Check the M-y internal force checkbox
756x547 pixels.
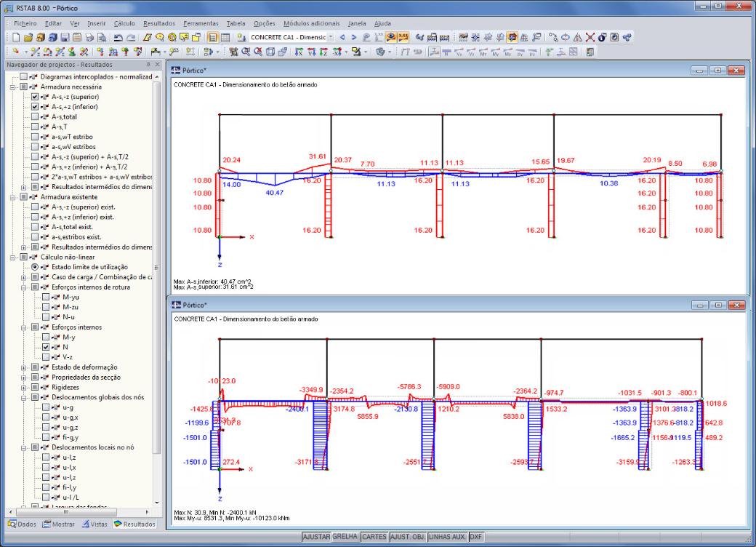tap(46, 338)
